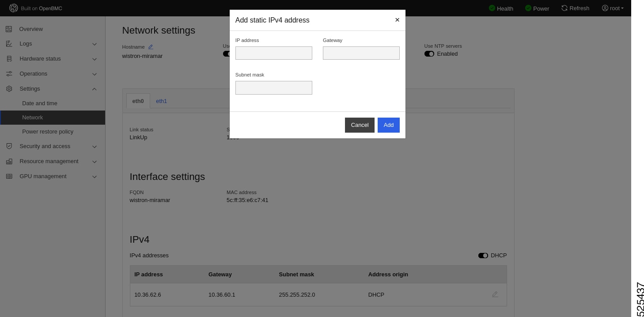Screen dimensions: 644x317
Task: Click the Health status check icon
Action: 492,8
